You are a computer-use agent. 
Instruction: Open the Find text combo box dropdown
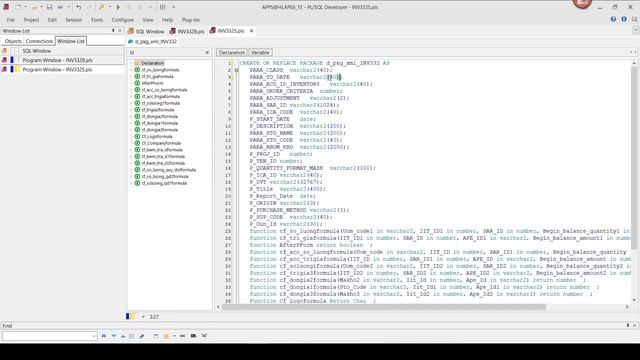[93, 336]
